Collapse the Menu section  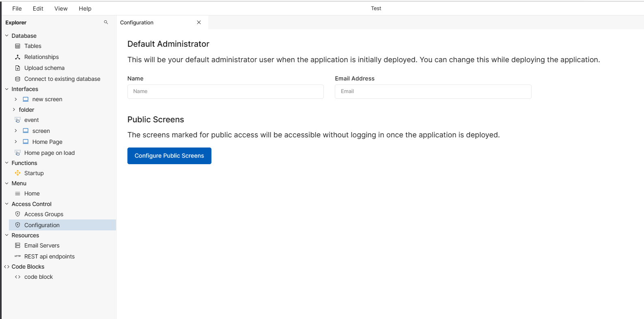(6, 183)
